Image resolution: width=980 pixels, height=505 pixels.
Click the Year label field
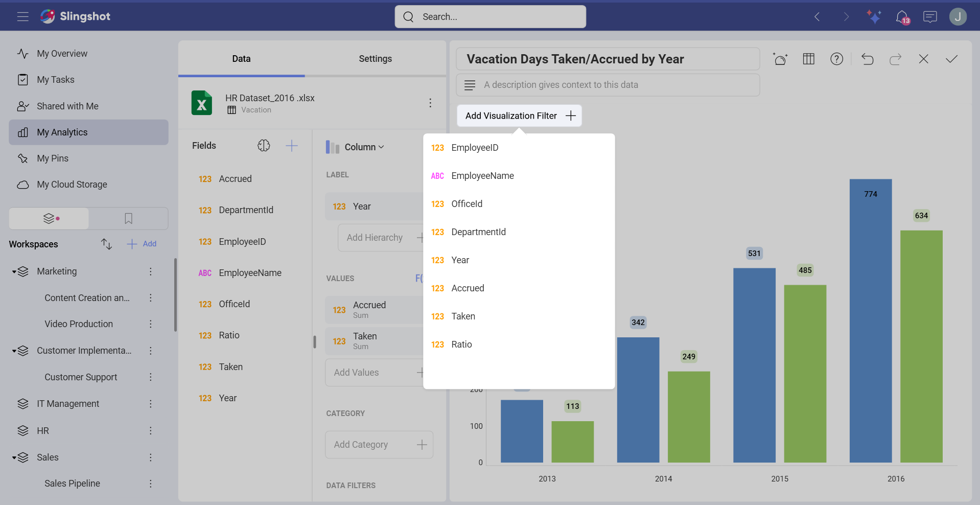(375, 206)
